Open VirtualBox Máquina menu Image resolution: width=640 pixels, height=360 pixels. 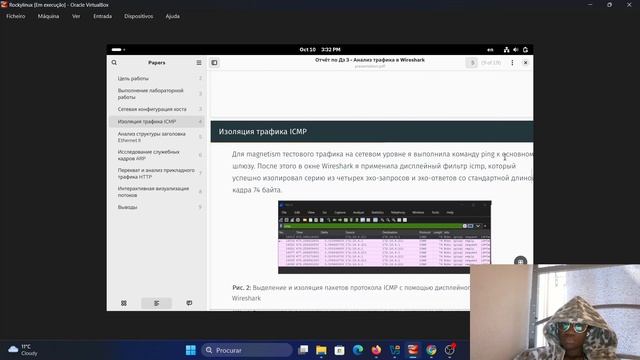(x=48, y=16)
